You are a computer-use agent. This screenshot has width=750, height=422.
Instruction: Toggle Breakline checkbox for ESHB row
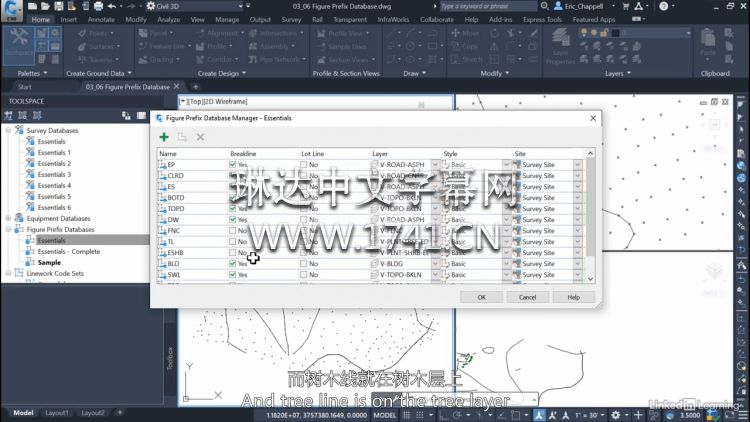click(232, 253)
